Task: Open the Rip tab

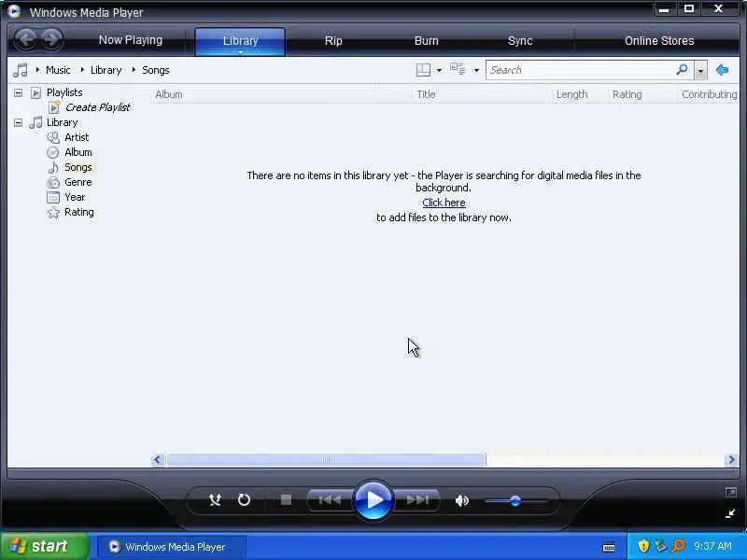Action: click(333, 41)
